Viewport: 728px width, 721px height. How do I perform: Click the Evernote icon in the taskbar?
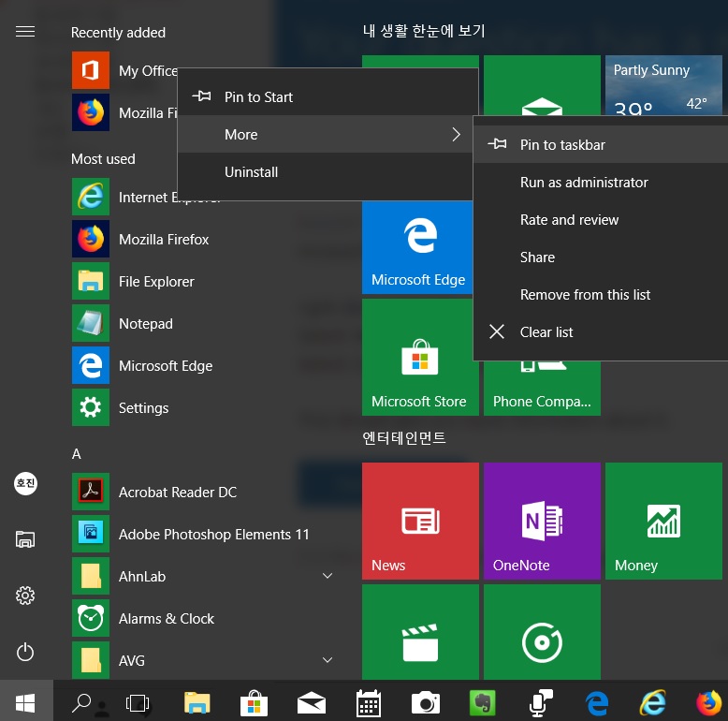tap(483, 702)
